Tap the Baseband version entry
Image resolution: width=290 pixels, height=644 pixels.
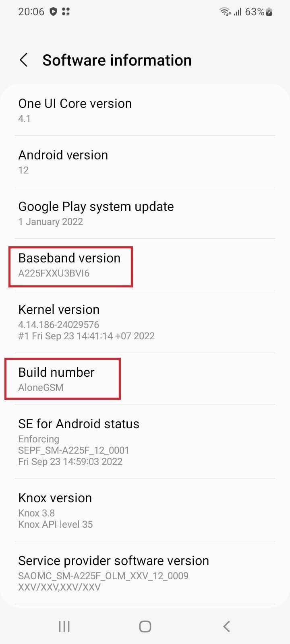pyautogui.click(x=145, y=264)
